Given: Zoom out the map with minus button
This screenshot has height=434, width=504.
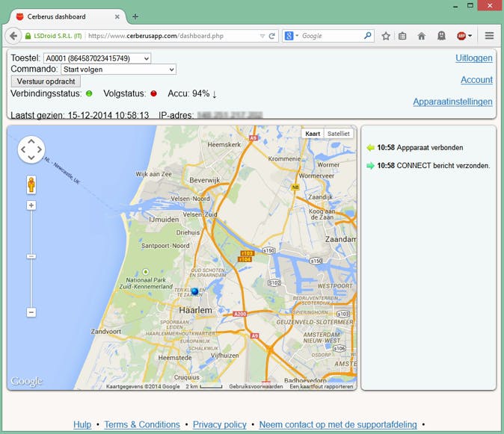Looking at the screenshot, I should [x=31, y=312].
